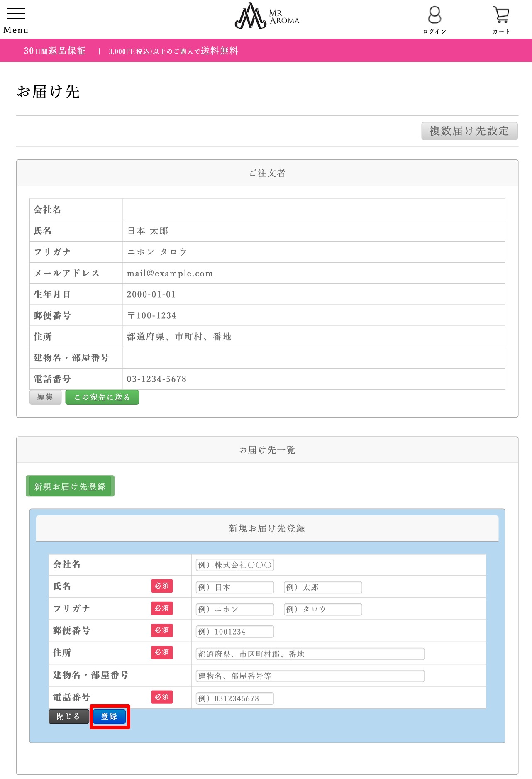Click the ニホン タロウ furigana value

pyautogui.click(x=157, y=252)
